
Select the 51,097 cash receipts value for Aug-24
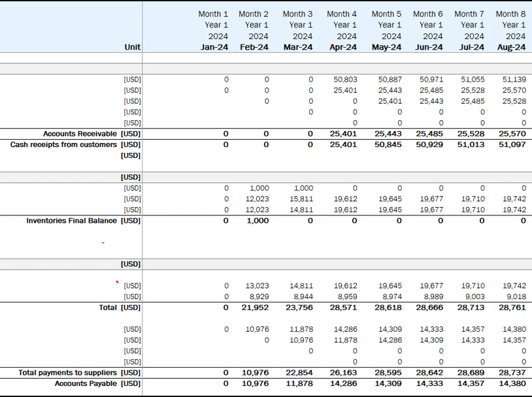tap(512, 144)
